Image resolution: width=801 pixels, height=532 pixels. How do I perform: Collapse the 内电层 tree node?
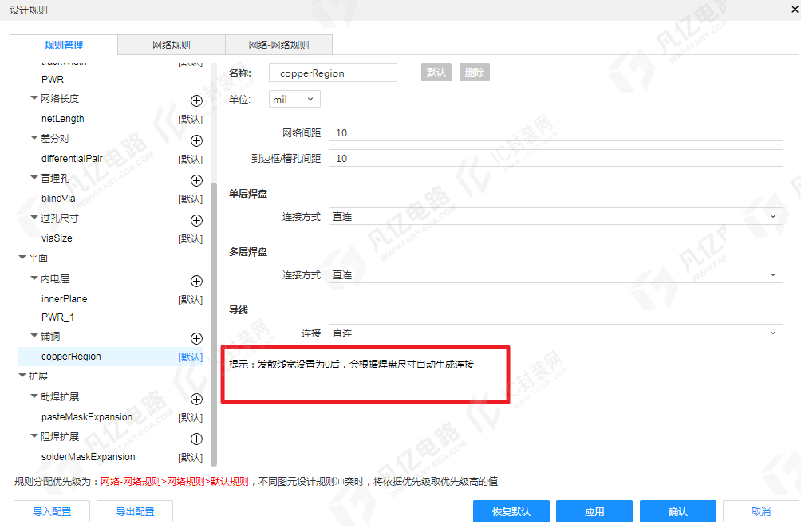[34, 278]
